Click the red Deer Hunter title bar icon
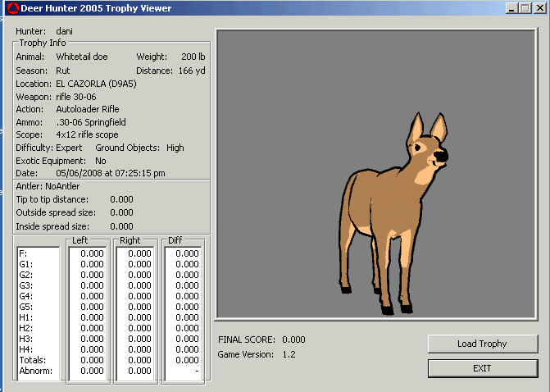Screen dimensions: 550x392 pos(13,8)
